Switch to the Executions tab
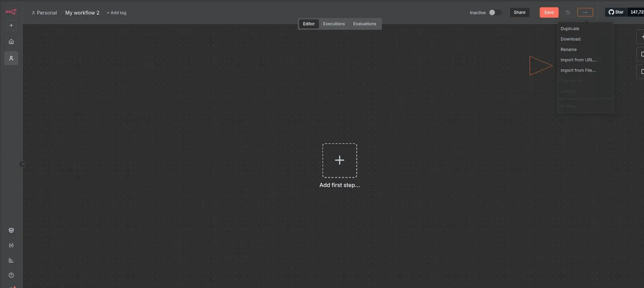Screen dimensions: 644x288 [334, 24]
